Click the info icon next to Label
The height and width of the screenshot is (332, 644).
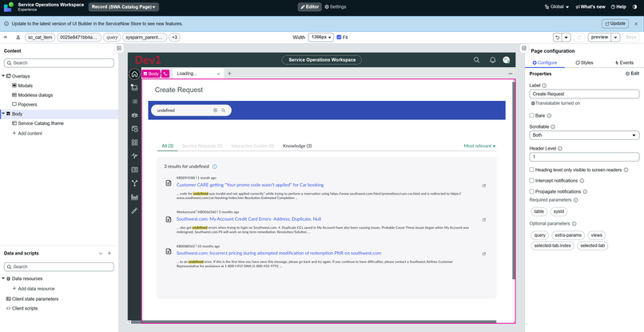(x=544, y=86)
